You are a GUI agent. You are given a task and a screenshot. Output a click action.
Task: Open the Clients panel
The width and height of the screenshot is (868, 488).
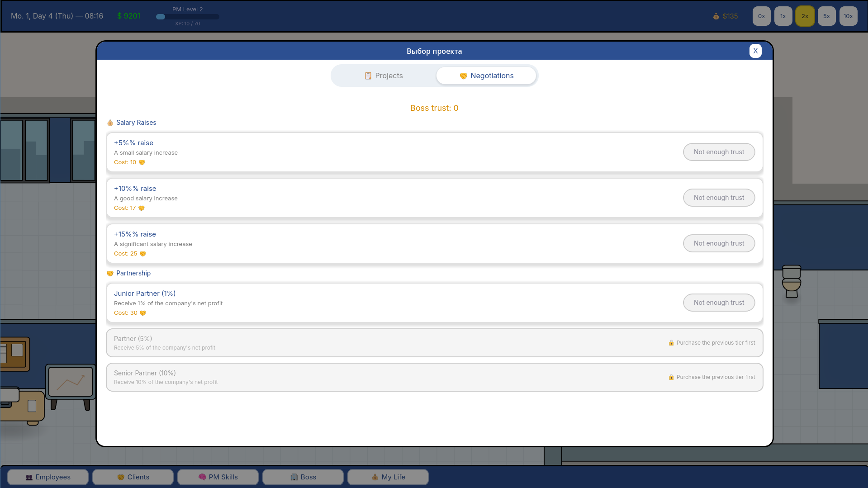133,477
